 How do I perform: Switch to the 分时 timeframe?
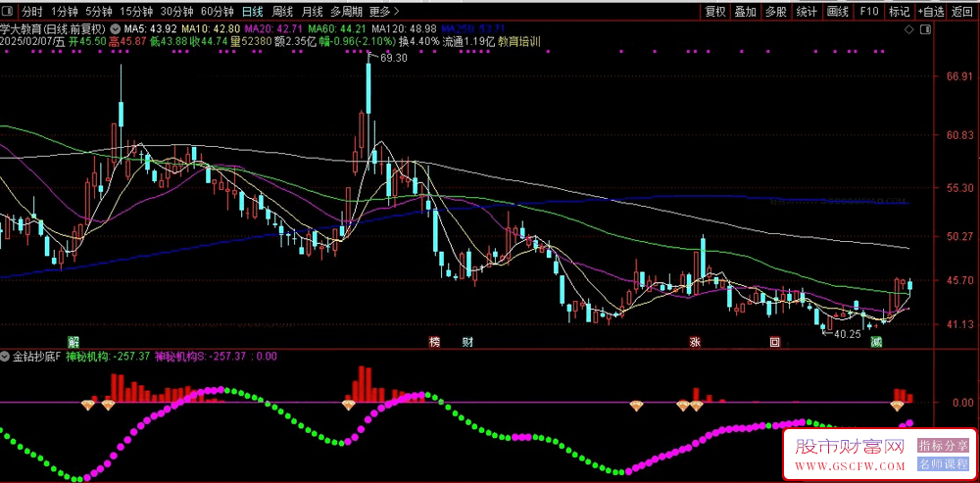(32, 11)
